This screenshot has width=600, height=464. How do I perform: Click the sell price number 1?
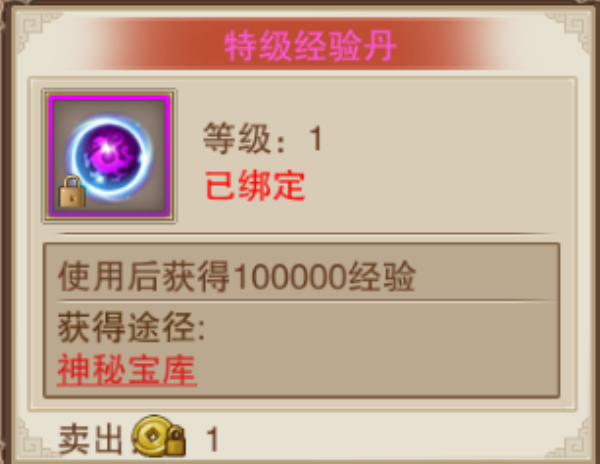(x=212, y=440)
